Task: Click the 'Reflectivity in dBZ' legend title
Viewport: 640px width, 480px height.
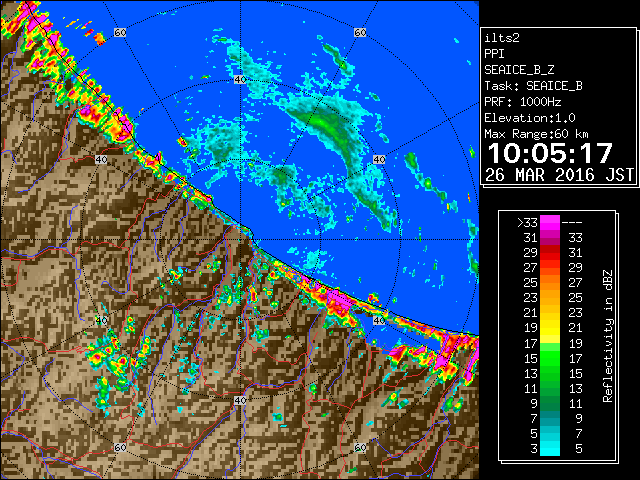Action: point(608,336)
